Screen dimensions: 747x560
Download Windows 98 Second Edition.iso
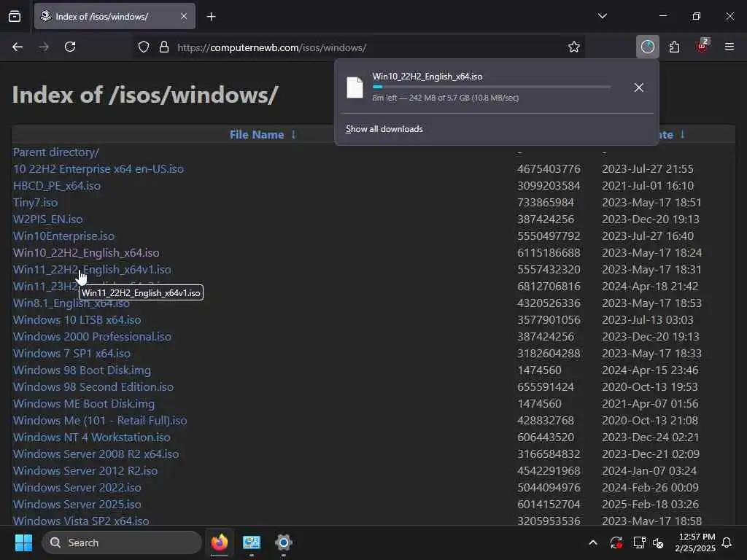pos(93,386)
